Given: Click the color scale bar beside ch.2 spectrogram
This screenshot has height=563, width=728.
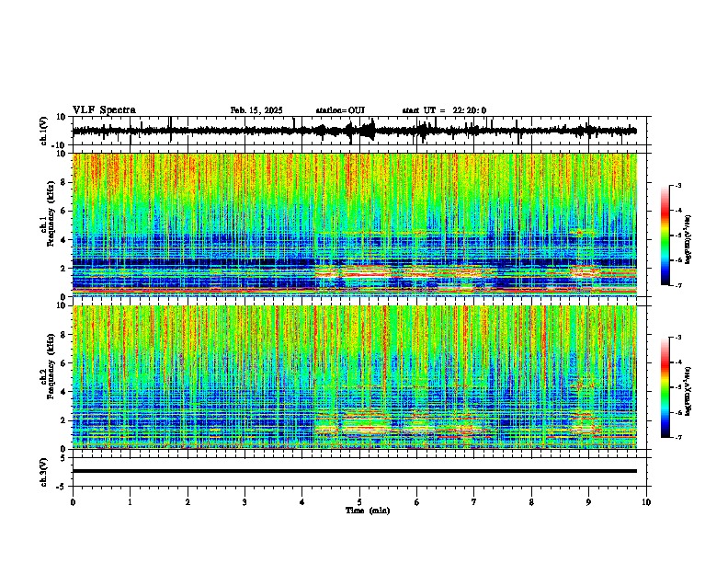Looking at the screenshot, I should click(665, 387).
